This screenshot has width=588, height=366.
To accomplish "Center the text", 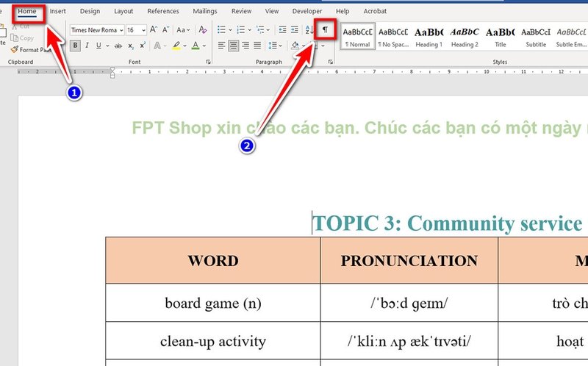I will tap(234, 46).
